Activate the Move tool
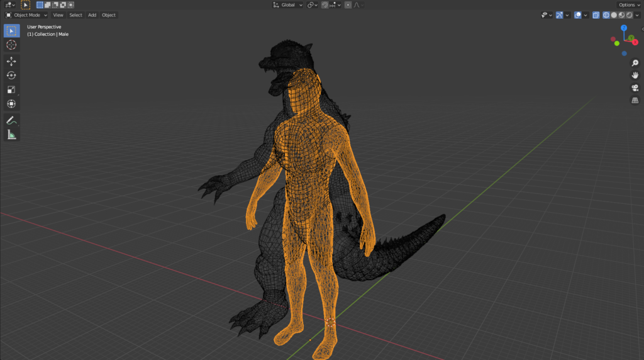This screenshot has height=360, width=644. [11, 61]
